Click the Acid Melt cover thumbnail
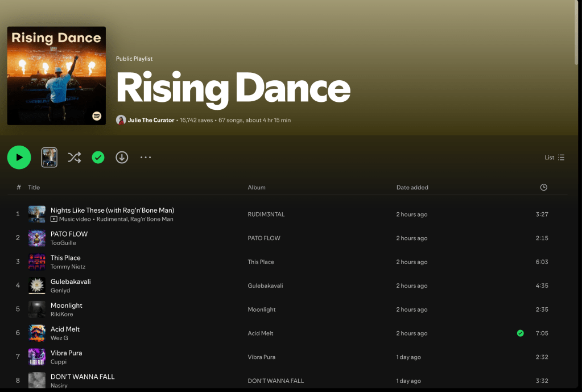582x392 pixels. pos(37,333)
